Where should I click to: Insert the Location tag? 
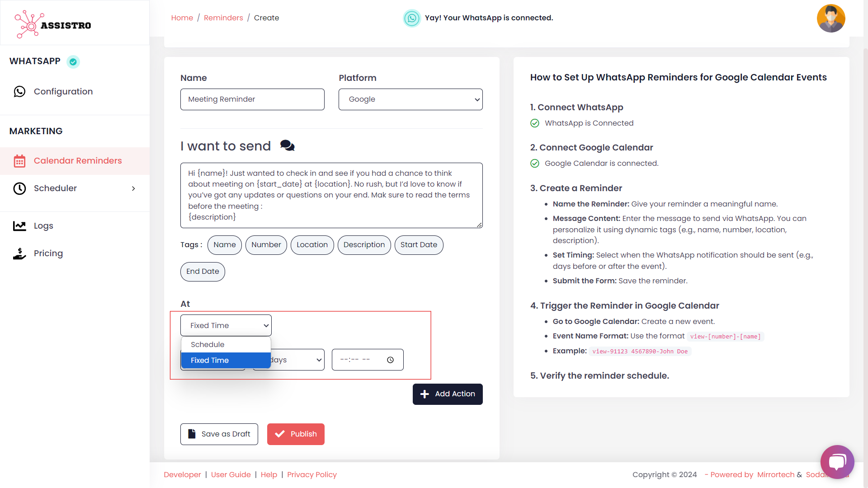[312, 245]
